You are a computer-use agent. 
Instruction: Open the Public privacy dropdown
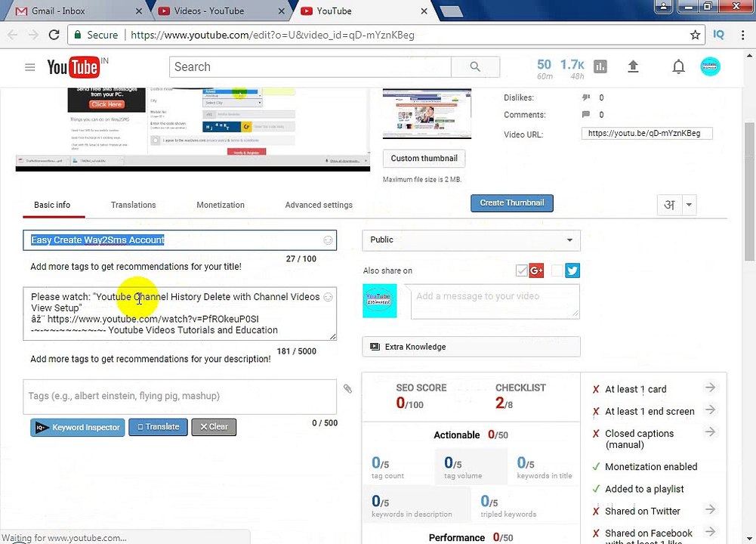(x=471, y=240)
